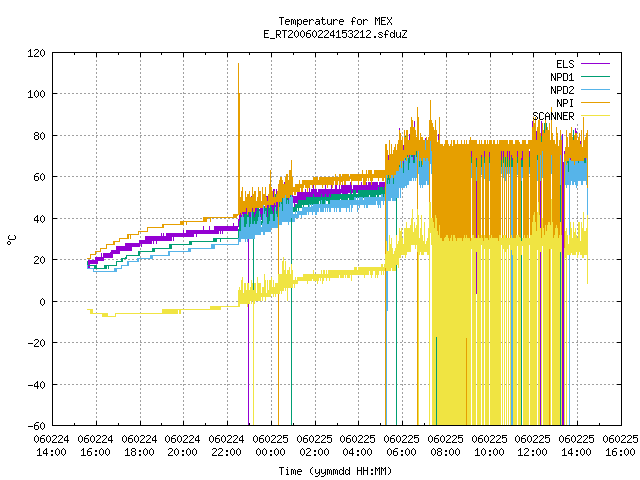
Task: Click the y-axis tick value 40
Action: point(39,219)
